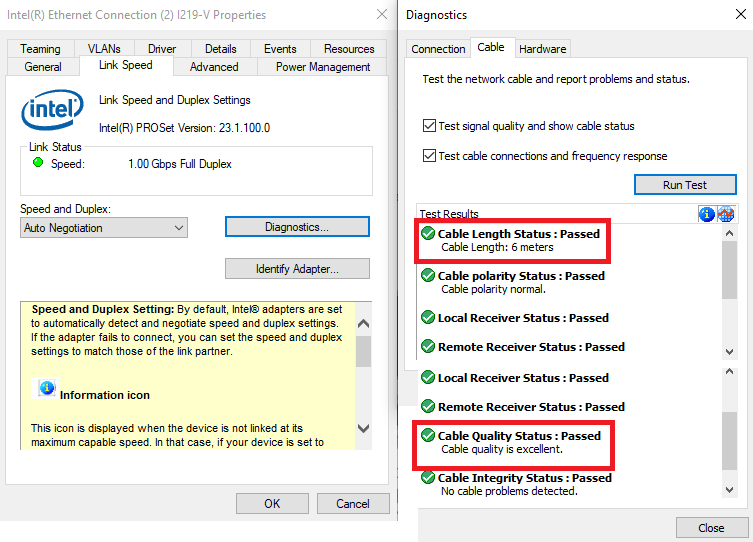Click lower Test Results scrollbar thumb
753x542 pixels.
click(729, 440)
